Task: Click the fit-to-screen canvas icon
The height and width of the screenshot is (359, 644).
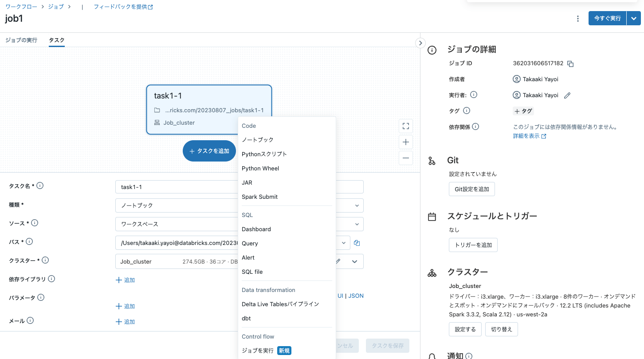Action: pos(405,126)
